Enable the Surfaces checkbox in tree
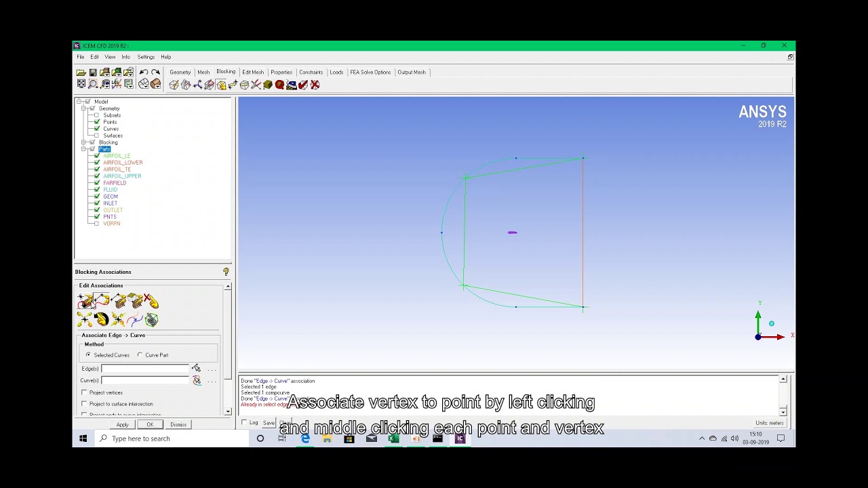Image resolution: width=868 pixels, height=488 pixels. 97,136
